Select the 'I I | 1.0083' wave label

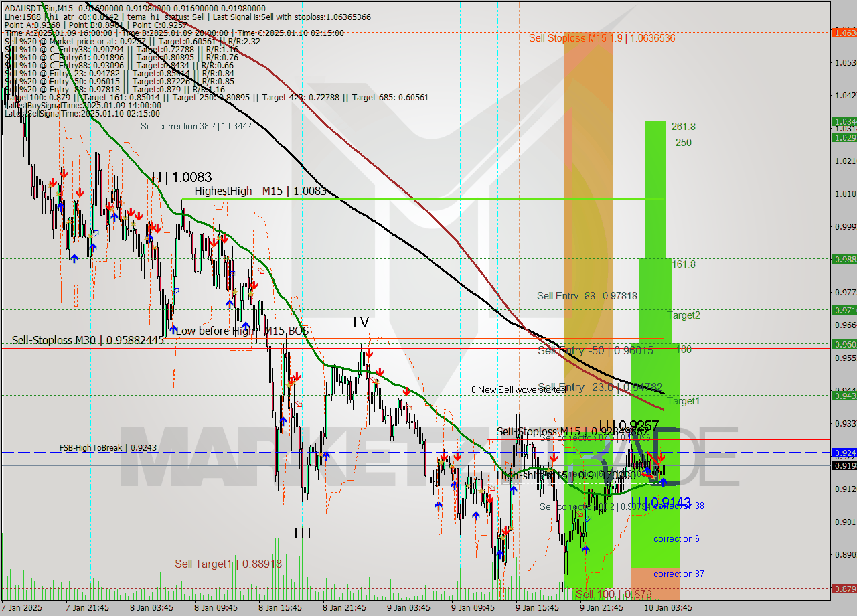pyautogui.click(x=181, y=177)
